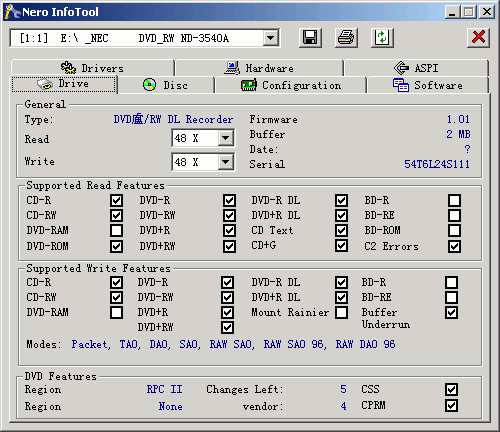Image resolution: width=500 pixels, height=432 pixels.
Task: Click the Refresh icon in toolbar
Action: tap(382, 38)
